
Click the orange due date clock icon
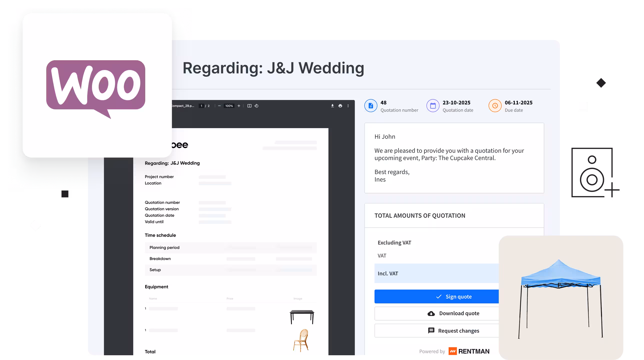495,106
